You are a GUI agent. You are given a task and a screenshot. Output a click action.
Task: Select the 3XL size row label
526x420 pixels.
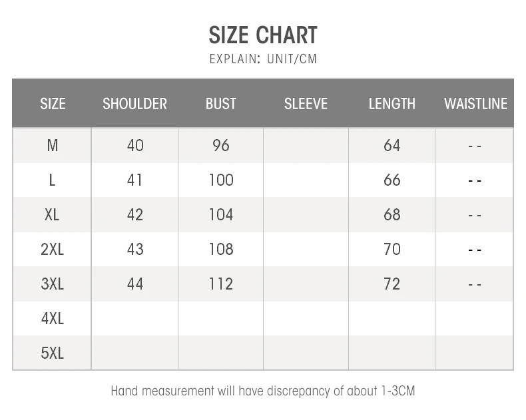point(53,284)
